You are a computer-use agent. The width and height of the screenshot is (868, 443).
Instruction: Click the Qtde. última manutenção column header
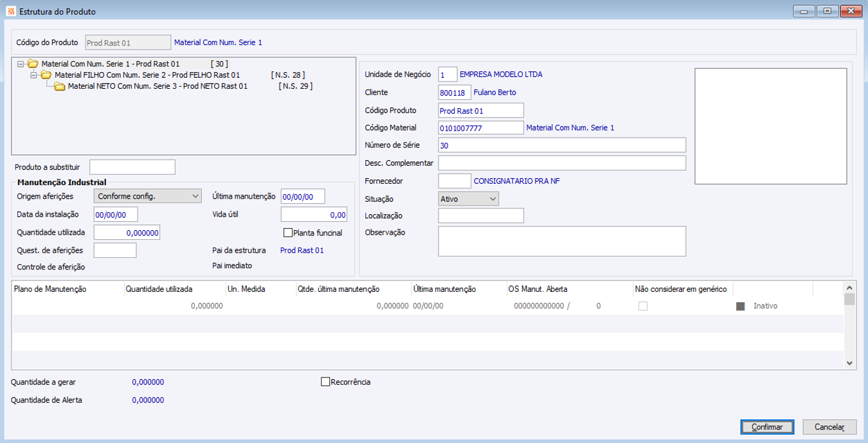point(352,289)
